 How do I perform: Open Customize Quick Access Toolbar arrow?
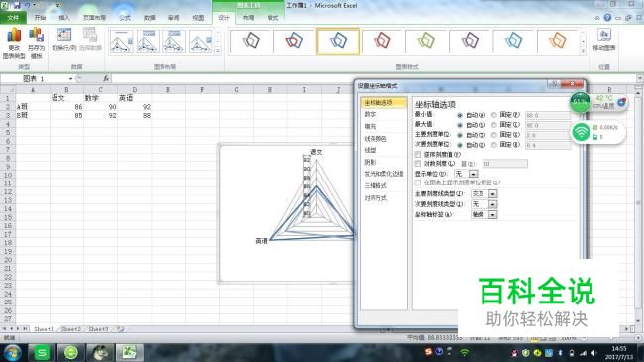(58, 5)
